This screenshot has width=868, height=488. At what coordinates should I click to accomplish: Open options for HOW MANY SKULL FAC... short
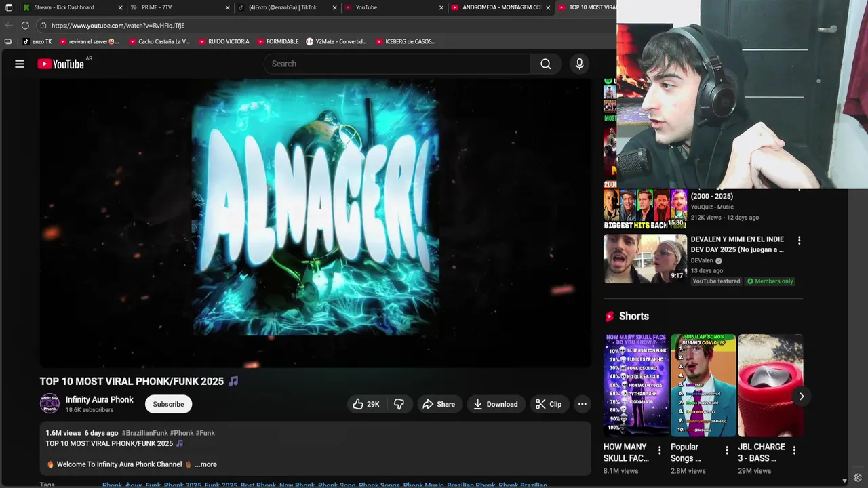click(659, 450)
